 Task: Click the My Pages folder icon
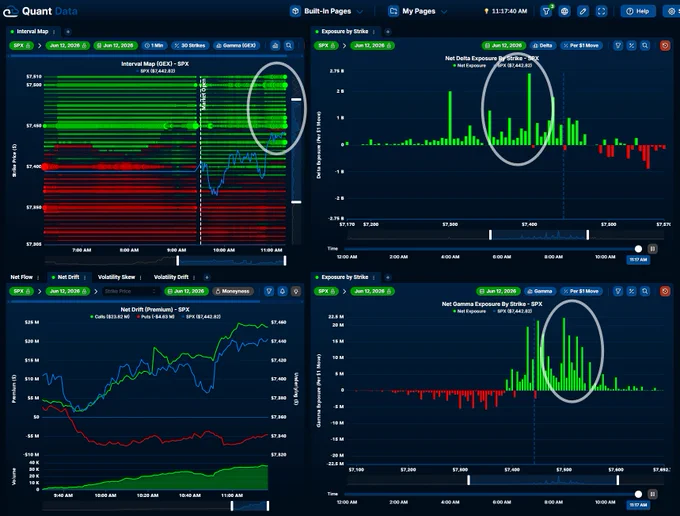tap(393, 11)
